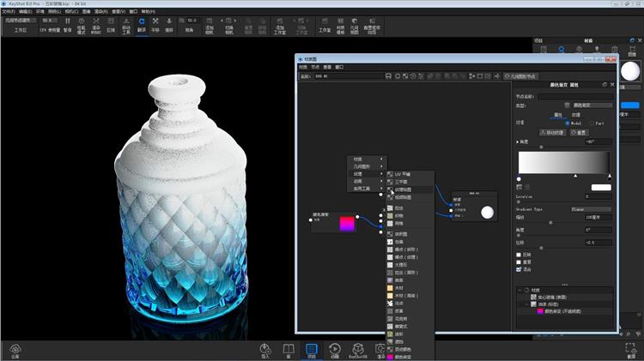Screen dimensions: 644x361
Task: Click the 平移 pan tool icon
Action: coord(155,24)
